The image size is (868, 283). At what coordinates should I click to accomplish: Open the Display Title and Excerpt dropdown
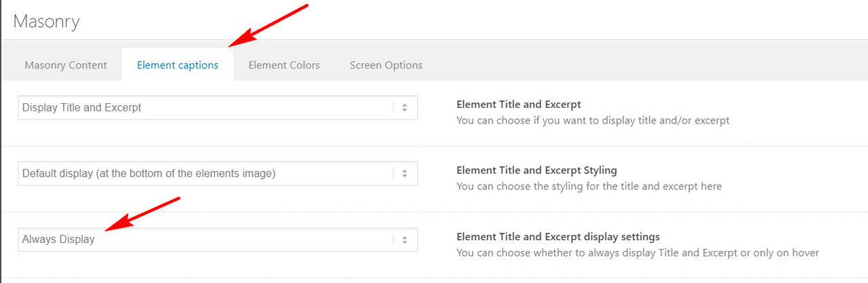(x=218, y=107)
